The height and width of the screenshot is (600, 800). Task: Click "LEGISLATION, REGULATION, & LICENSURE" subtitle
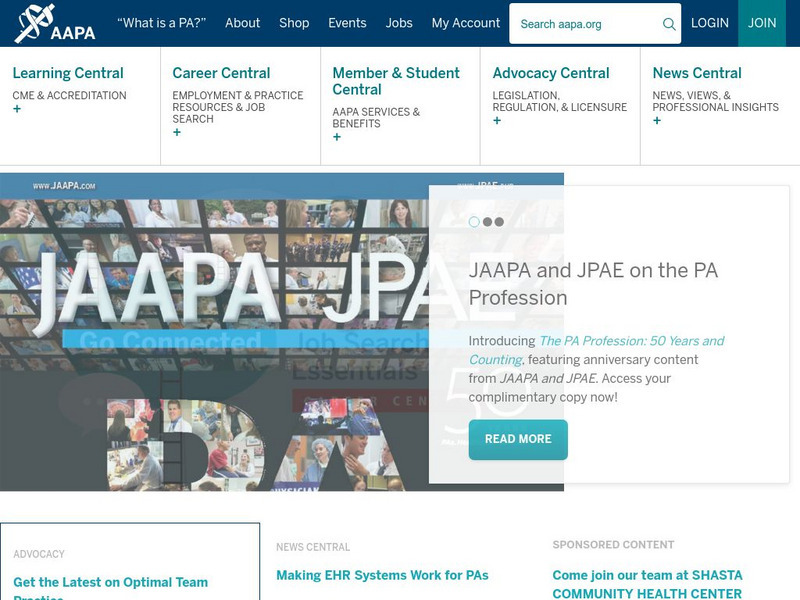pos(560,101)
